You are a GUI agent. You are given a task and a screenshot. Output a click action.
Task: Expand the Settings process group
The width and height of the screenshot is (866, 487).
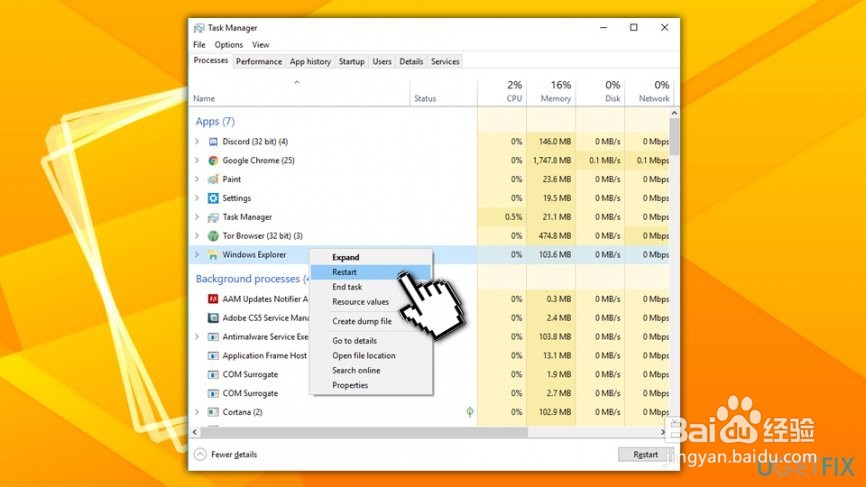(197, 198)
